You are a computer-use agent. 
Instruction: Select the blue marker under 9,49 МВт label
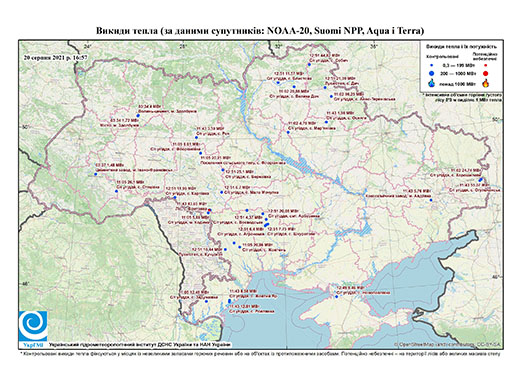point(336,297)
